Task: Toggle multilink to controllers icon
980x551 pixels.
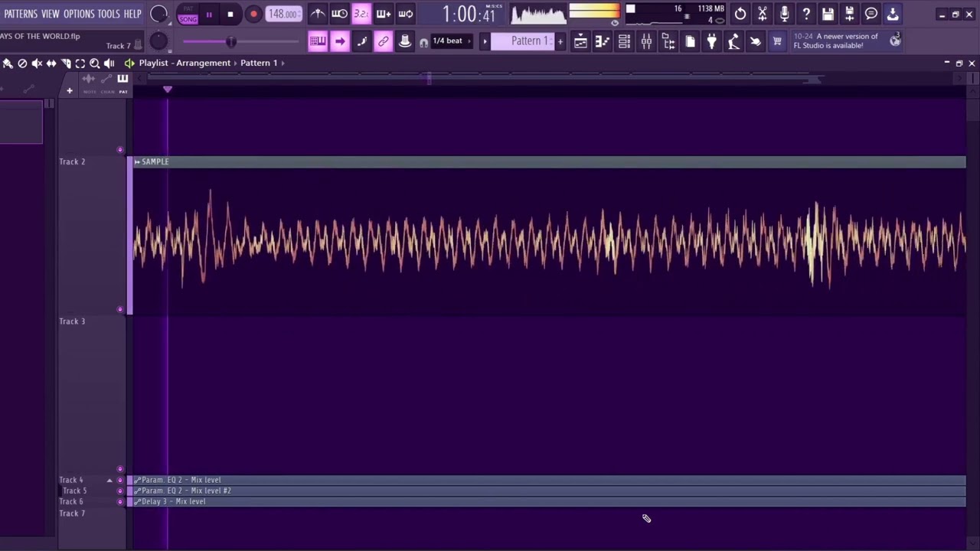Action: tap(405, 41)
